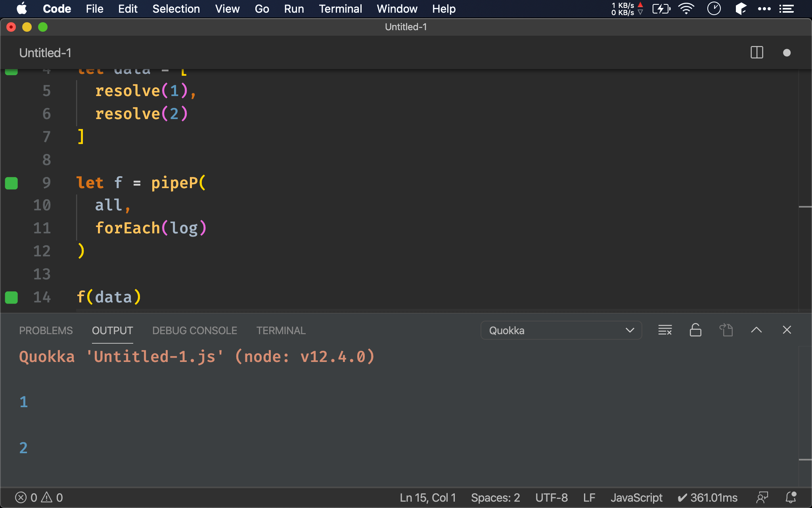812x508 pixels.
Task: Click resolve(1) on line 5
Action: tap(142, 91)
